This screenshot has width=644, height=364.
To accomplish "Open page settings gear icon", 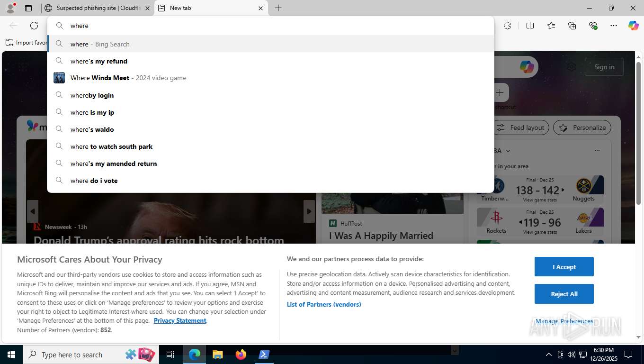I will click(572, 67).
